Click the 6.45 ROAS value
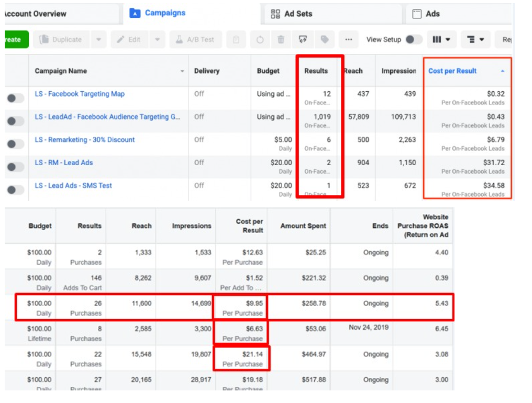Image resolution: width=532 pixels, height=403 pixels. click(442, 329)
